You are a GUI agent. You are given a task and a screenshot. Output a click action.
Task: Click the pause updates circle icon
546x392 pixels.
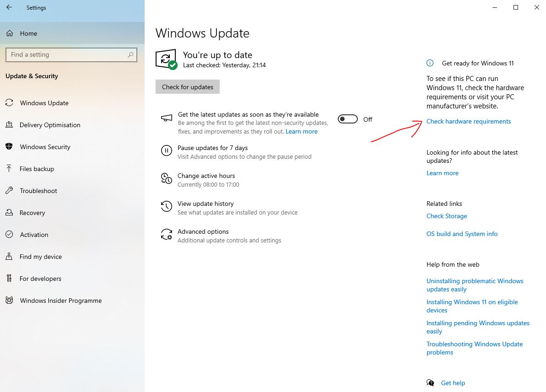pos(167,151)
